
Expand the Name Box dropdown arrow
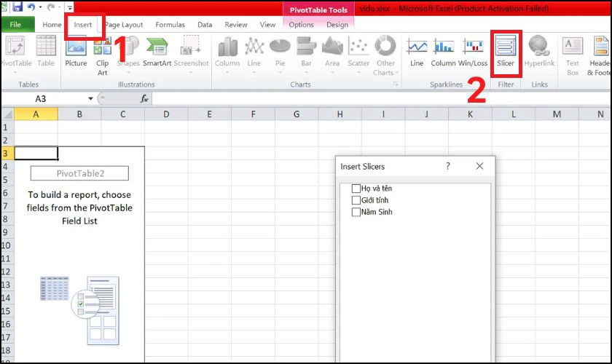[90, 99]
